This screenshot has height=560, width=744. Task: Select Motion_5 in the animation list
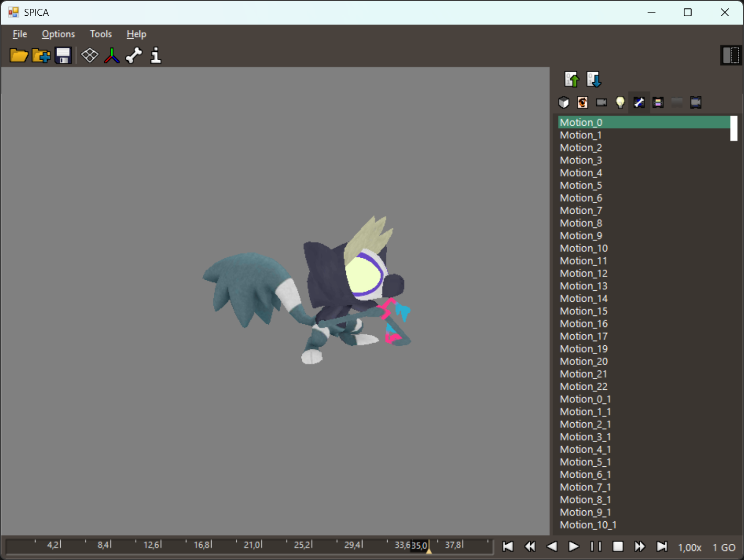coord(644,185)
